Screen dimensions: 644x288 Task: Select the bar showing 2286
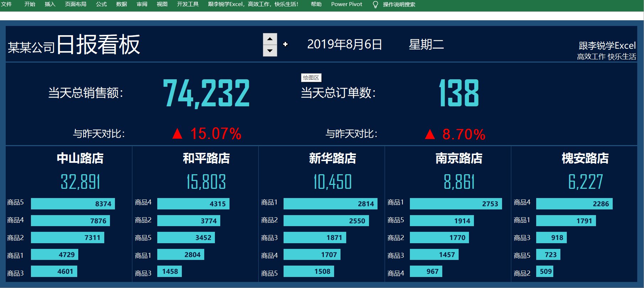tap(574, 204)
